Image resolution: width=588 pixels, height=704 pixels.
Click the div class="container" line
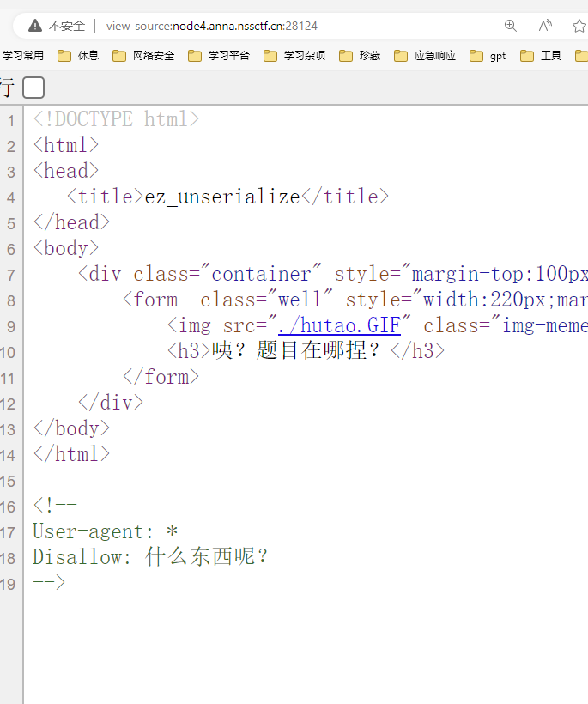tap(332, 274)
